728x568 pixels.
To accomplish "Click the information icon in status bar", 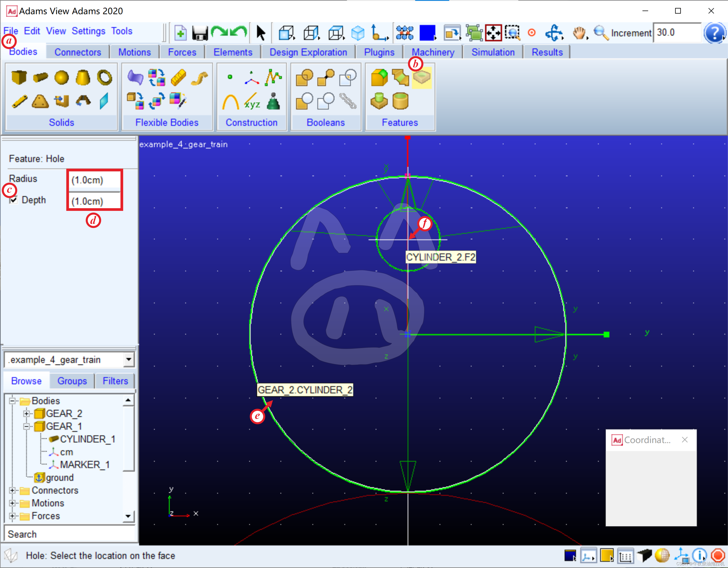I will 699,556.
